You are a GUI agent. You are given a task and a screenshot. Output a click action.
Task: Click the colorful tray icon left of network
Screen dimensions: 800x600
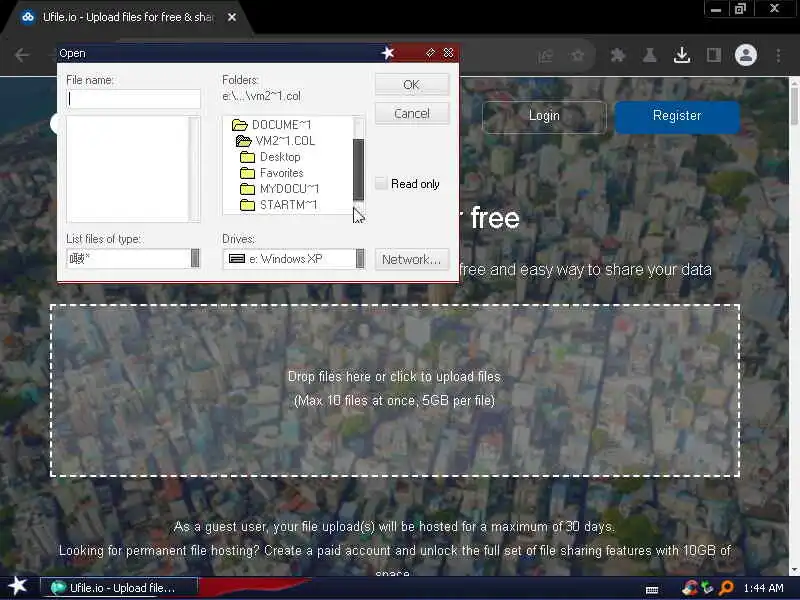click(690, 588)
